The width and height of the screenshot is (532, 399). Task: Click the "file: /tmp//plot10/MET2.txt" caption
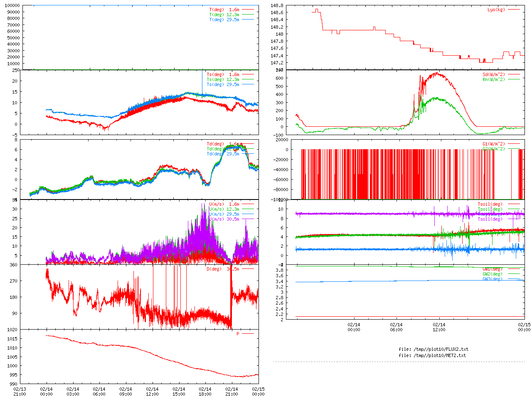[x=432, y=356]
